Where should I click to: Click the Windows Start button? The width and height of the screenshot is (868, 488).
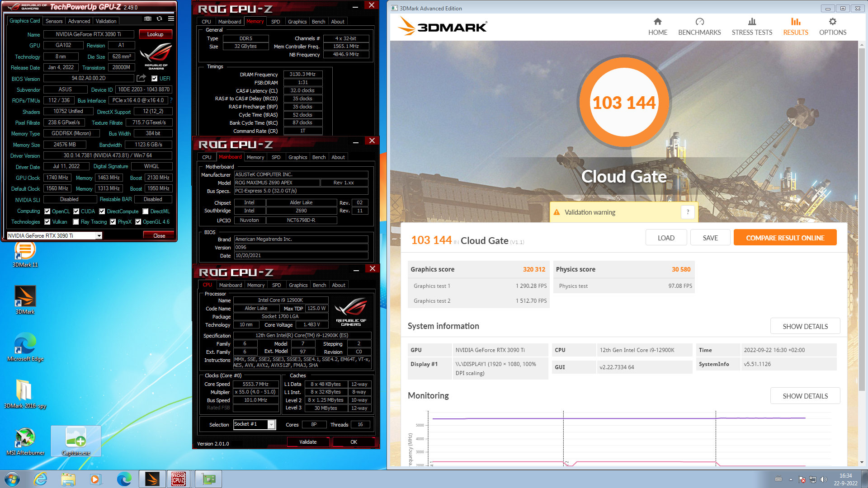pyautogui.click(x=12, y=479)
